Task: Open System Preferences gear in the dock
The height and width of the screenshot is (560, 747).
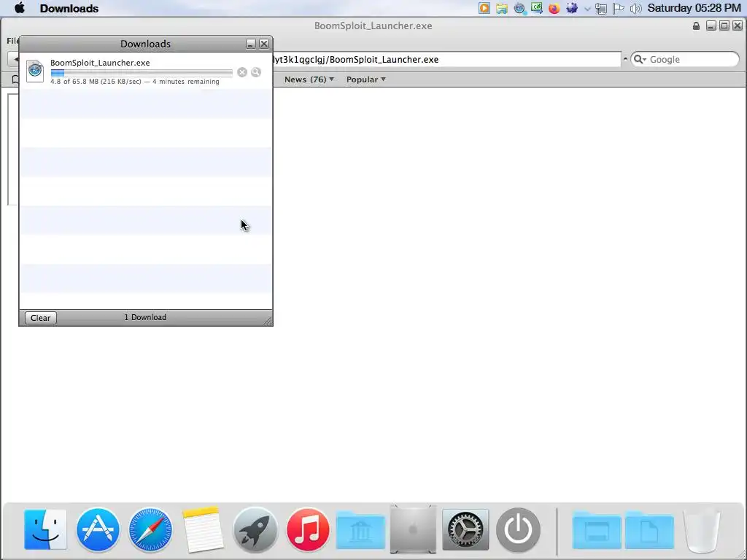Action: (x=465, y=529)
